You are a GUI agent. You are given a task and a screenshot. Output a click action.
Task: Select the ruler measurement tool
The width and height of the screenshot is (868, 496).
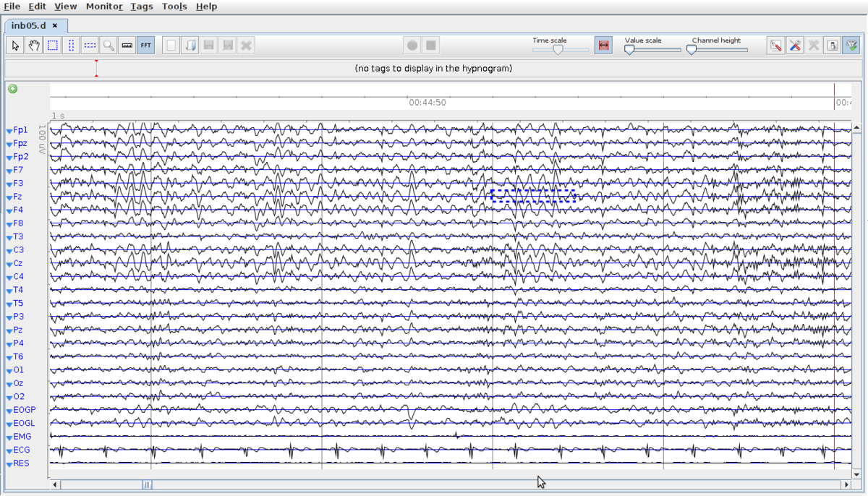point(127,45)
